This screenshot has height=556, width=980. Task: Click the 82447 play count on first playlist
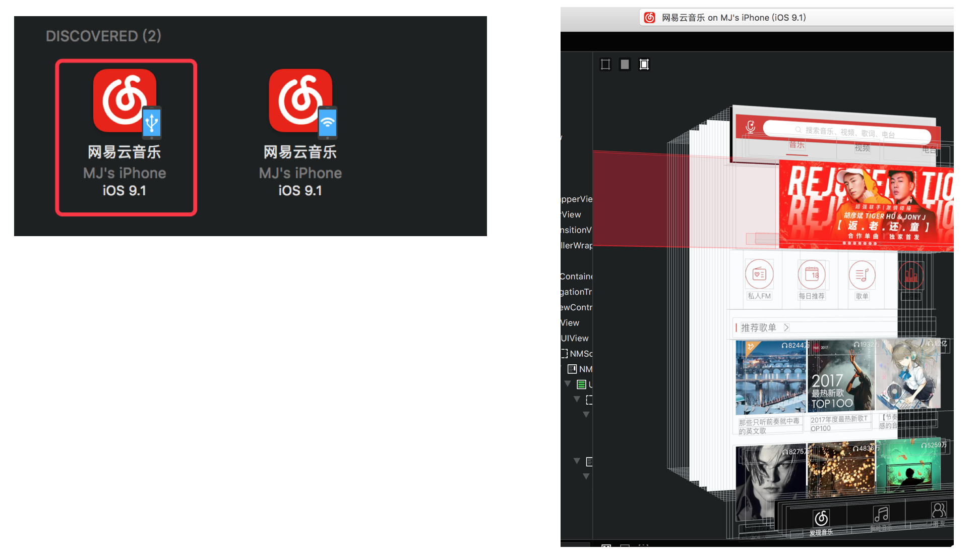795,346
